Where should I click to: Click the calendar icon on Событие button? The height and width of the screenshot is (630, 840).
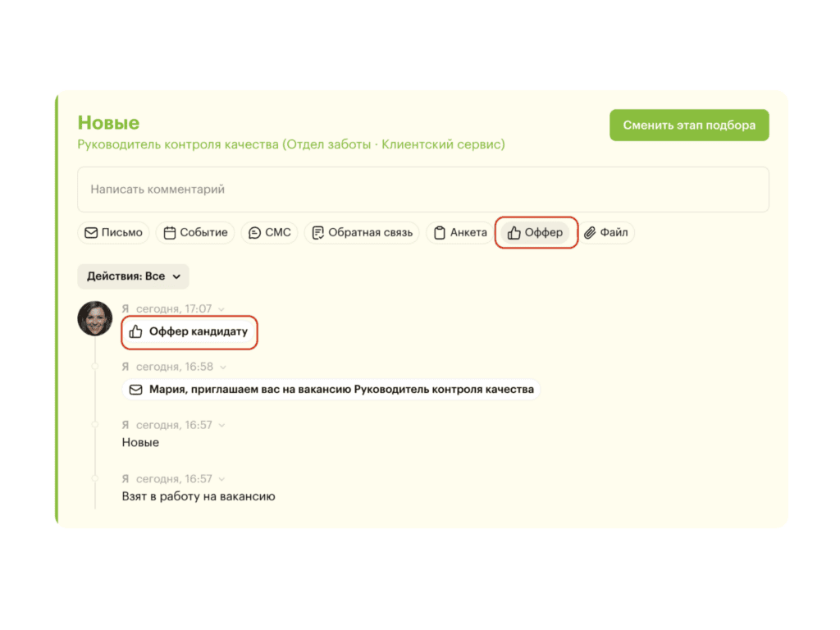tap(170, 233)
